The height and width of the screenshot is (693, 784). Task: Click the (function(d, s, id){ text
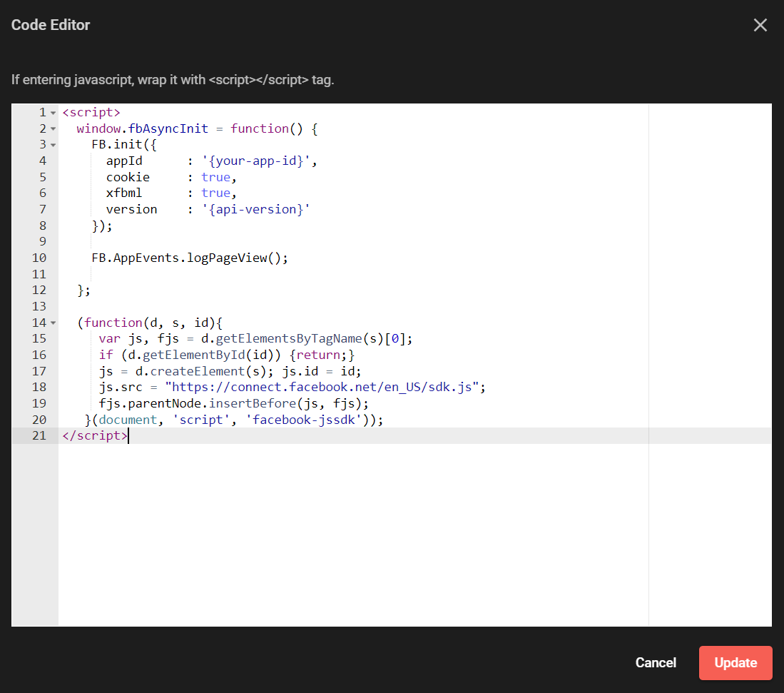click(150, 323)
